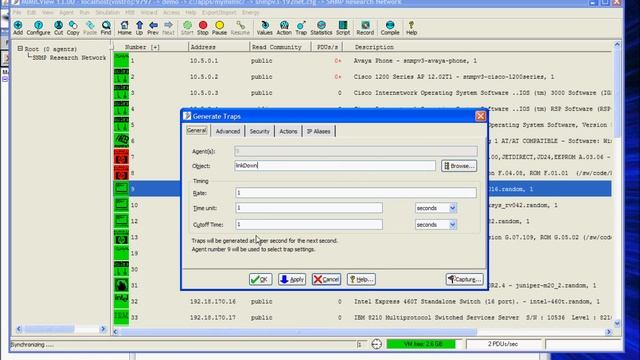Click the Paste toolbar icon
Screen dimensions: 640x360
tap(90, 28)
